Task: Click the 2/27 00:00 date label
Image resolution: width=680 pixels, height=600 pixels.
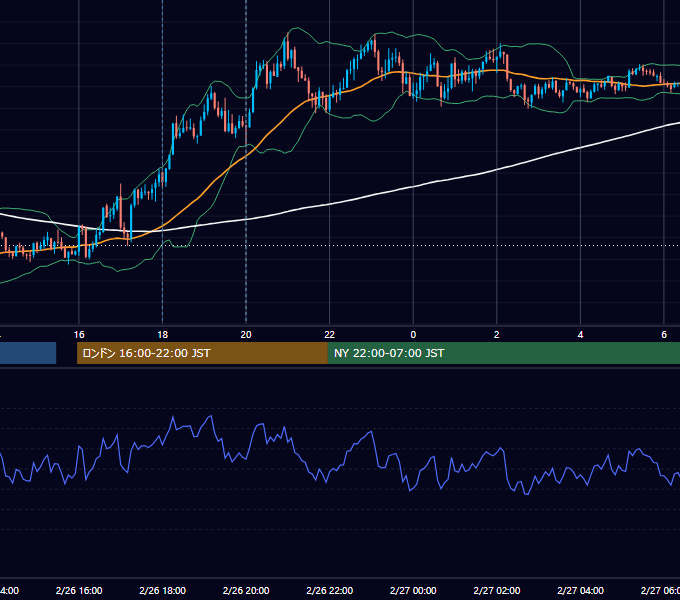Action: pos(413,590)
